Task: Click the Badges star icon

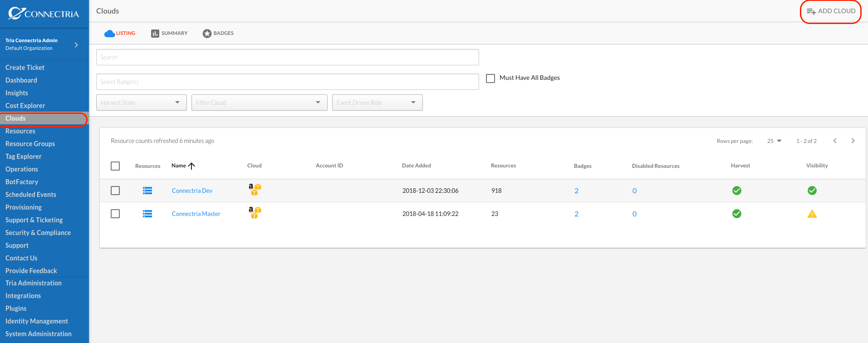Action: [x=207, y=34]
